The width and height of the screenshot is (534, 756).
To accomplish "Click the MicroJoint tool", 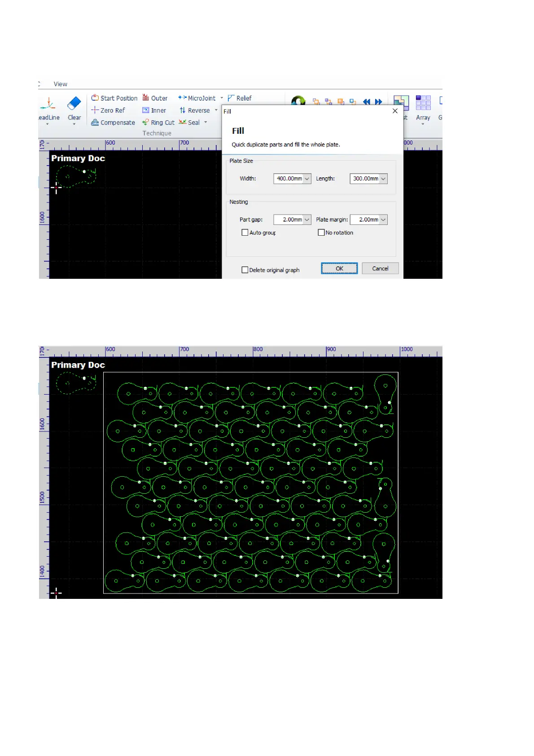I will coord(197,98).
